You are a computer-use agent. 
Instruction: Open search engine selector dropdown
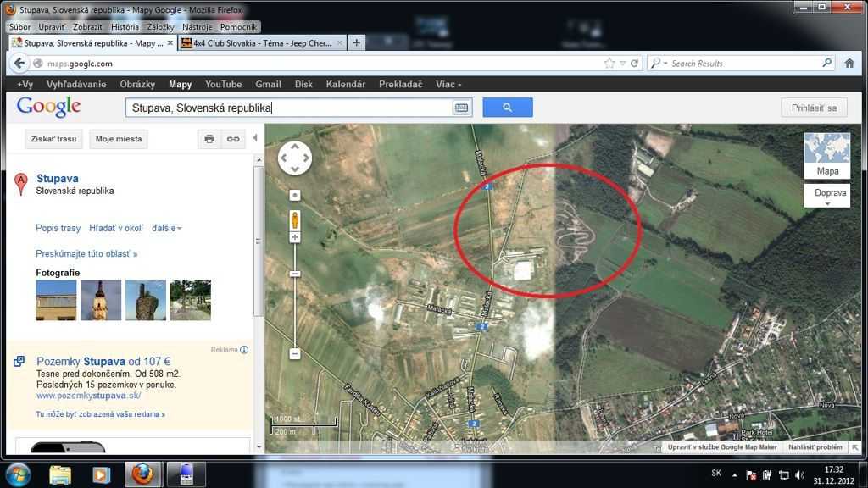[659, 63]
